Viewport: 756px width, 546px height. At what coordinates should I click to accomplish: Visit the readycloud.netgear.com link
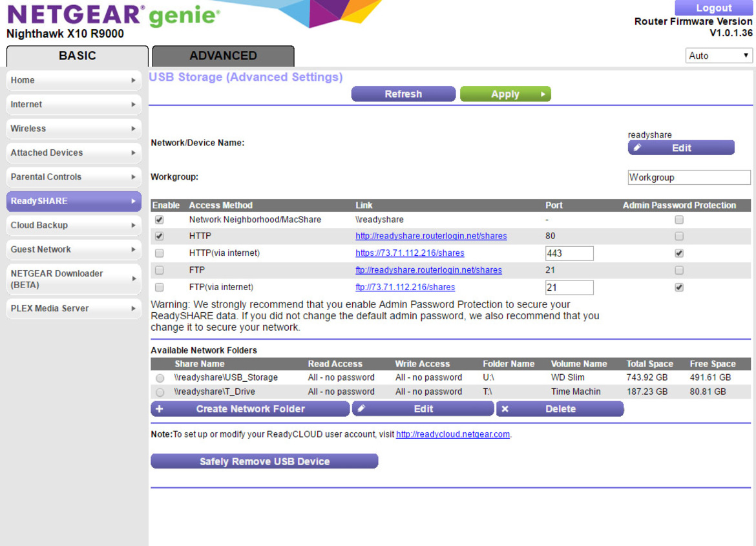tap(453, 435)
